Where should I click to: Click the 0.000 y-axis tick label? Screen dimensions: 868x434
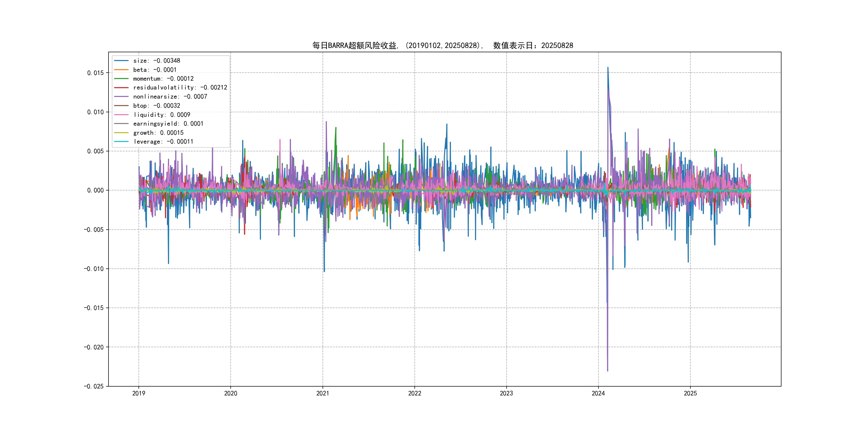point(95,190)
